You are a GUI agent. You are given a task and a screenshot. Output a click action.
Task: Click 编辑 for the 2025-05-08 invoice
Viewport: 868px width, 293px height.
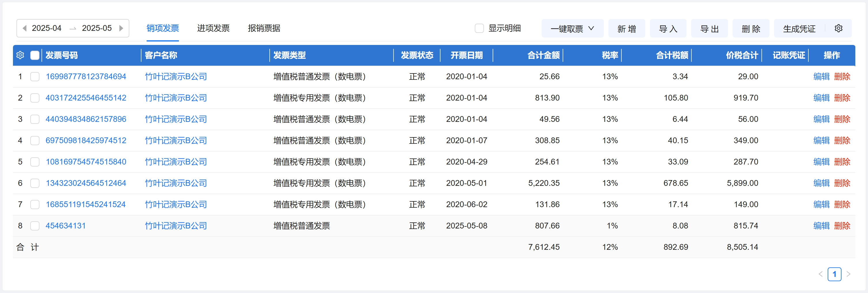pos(821,226)
